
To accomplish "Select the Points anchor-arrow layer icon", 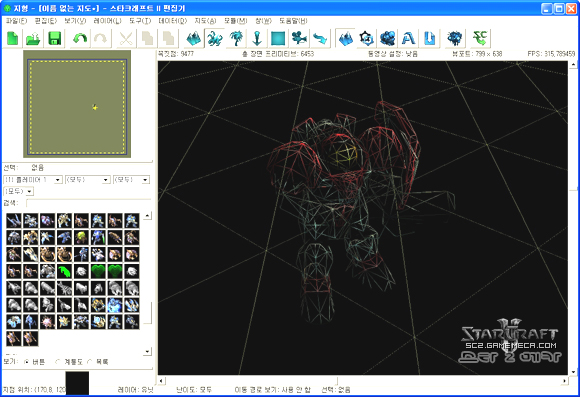I will coord(257,38).
